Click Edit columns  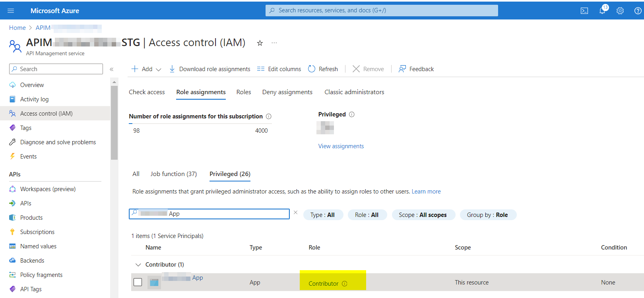pyautogui.click(x=279, y=69)
